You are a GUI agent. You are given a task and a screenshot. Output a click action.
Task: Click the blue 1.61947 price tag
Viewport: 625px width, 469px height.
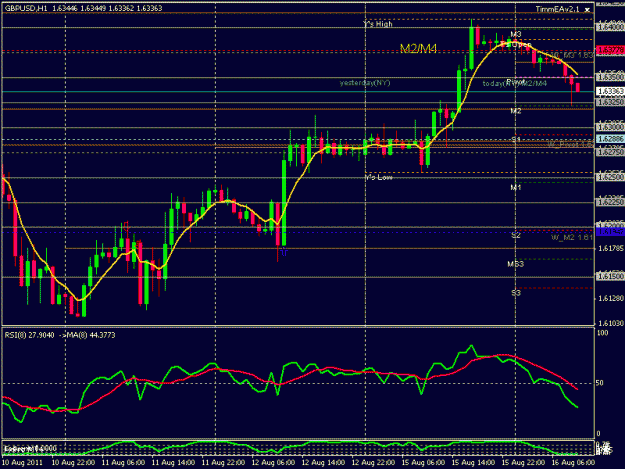pos(610,232)
